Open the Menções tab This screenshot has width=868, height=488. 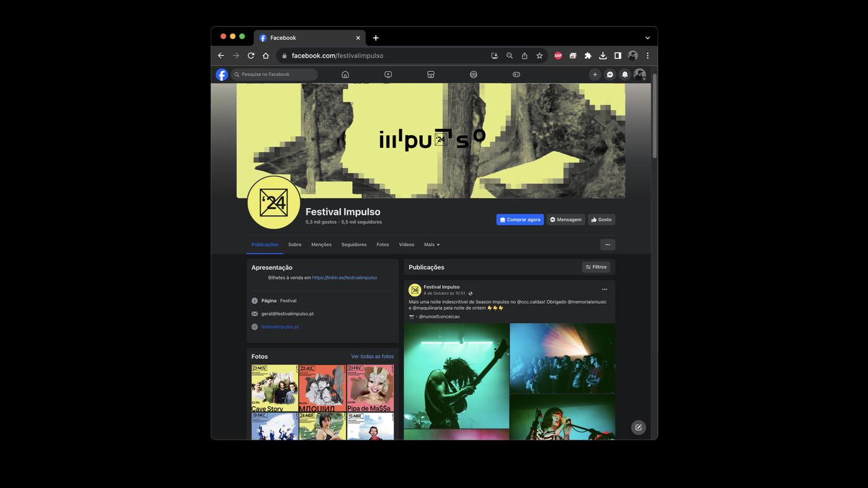tap(321, 245)
